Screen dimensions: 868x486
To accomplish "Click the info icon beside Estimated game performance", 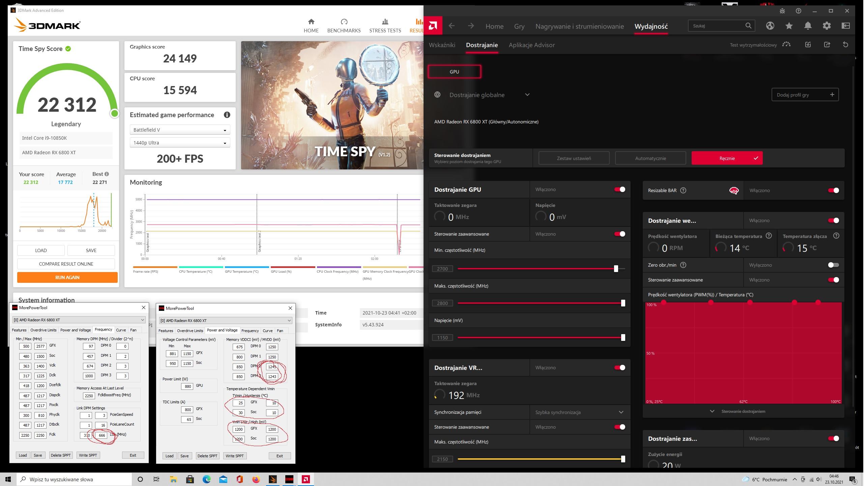I will (x=227, y=115).
